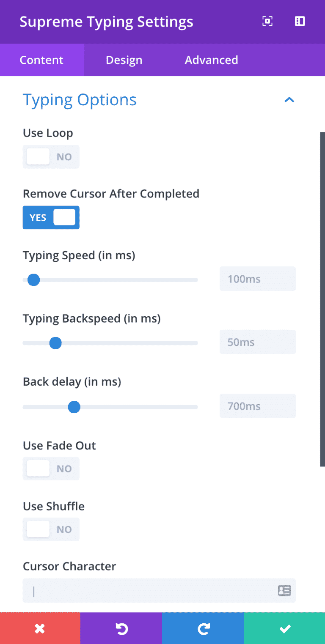The width and height of the screenshot is (325, 644).
Task: Open dynamic content for Cursor Character
Action: pyautogui.click(x=285, y=590)
